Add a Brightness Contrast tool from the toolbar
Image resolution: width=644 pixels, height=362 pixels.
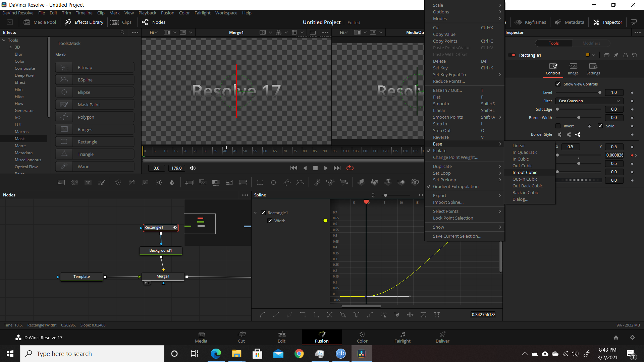pyautogui.click(x=159, y=182)
